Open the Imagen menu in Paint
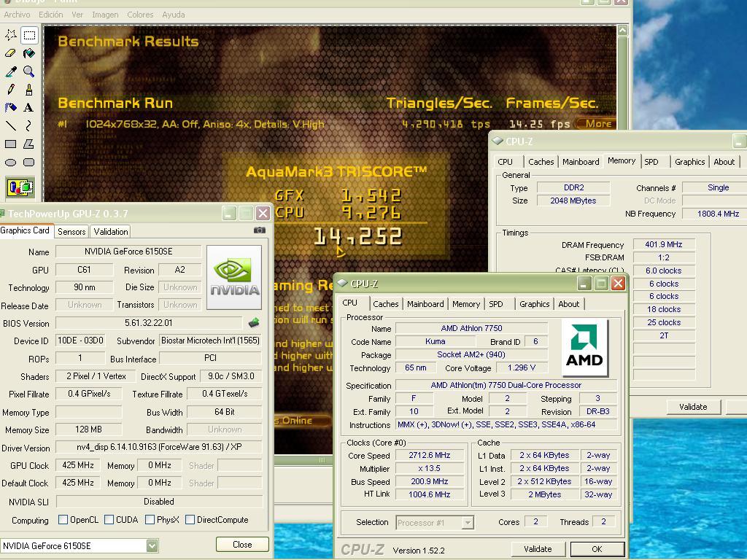Screen dimensions: 747x560 [x=105, y=15]
